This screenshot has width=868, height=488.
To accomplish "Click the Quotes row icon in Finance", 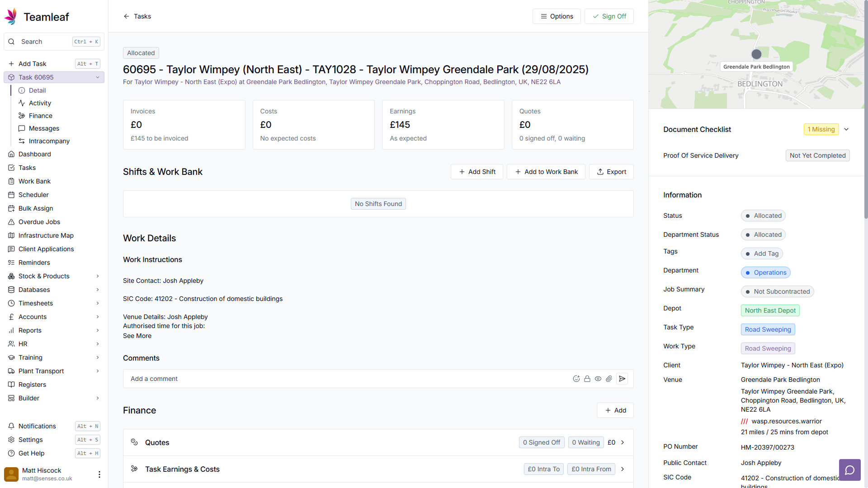I will pyautogui.click(x=134, y=442).
